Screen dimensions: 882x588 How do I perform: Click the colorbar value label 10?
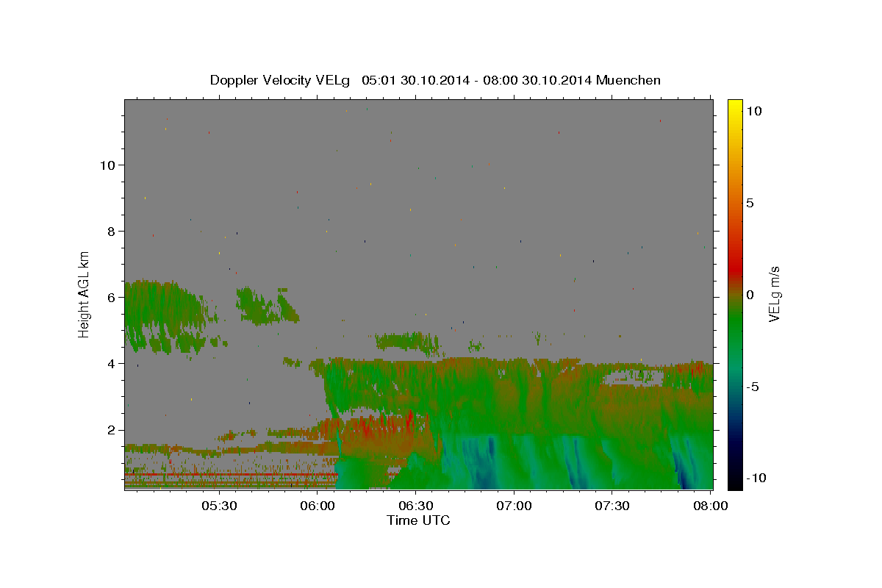[x=753, y=111]
